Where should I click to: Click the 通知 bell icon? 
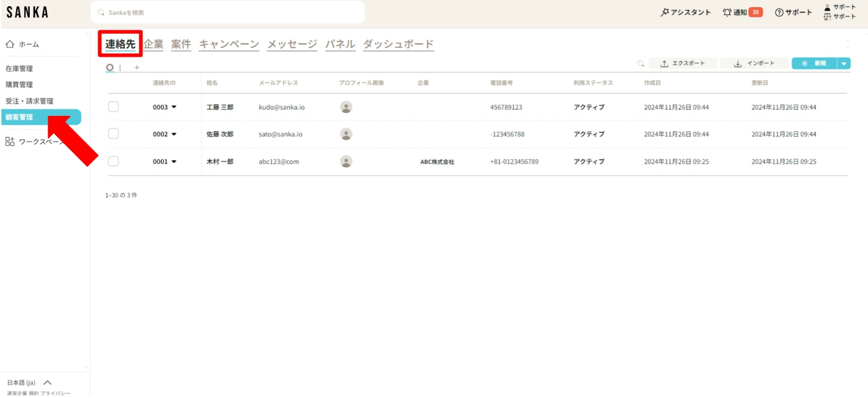[727, 12]
